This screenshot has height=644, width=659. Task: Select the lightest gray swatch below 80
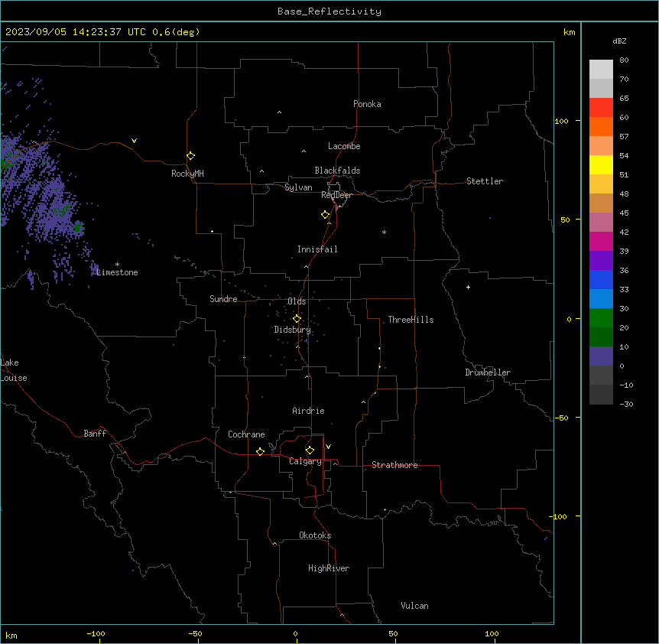coord(601,70)
